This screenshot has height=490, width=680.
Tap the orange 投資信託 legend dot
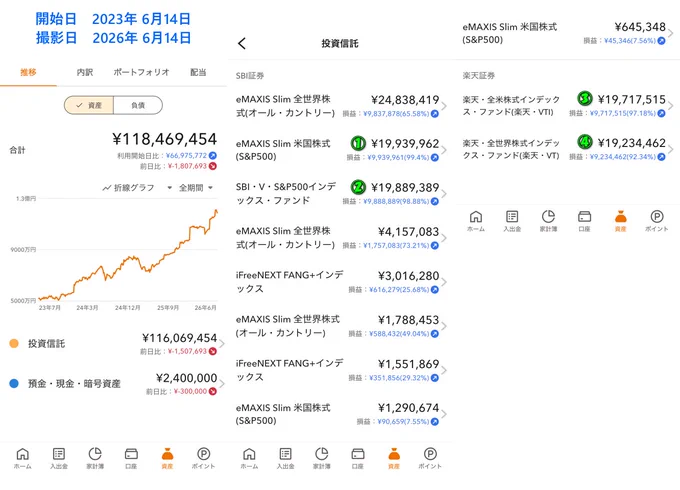(x=14, y=343)
